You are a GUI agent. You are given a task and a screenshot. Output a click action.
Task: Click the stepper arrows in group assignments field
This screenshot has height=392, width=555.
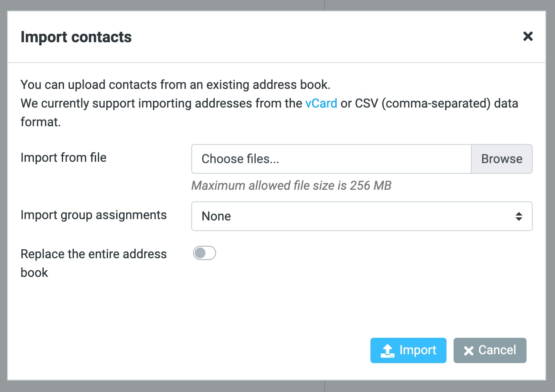(519, 216)
